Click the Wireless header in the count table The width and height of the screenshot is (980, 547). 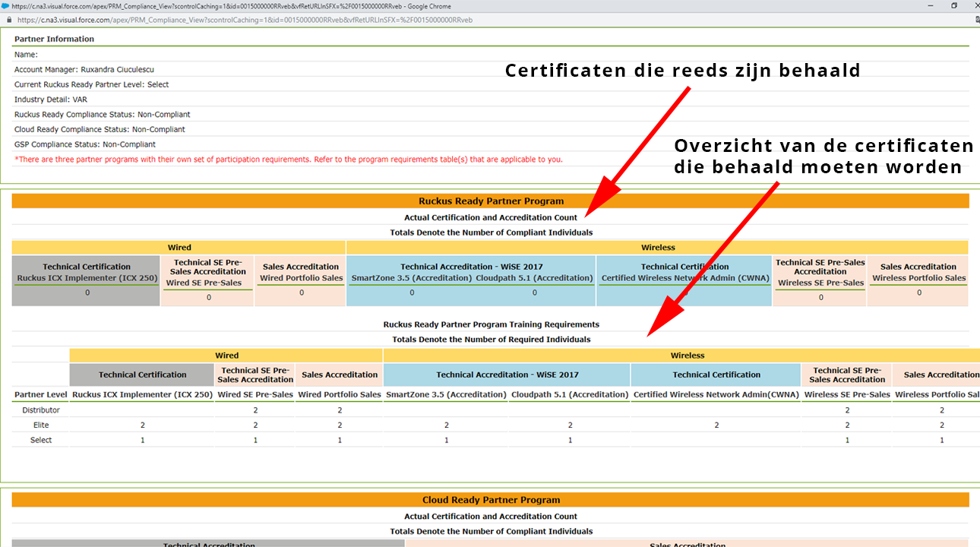tap(657, 247)
